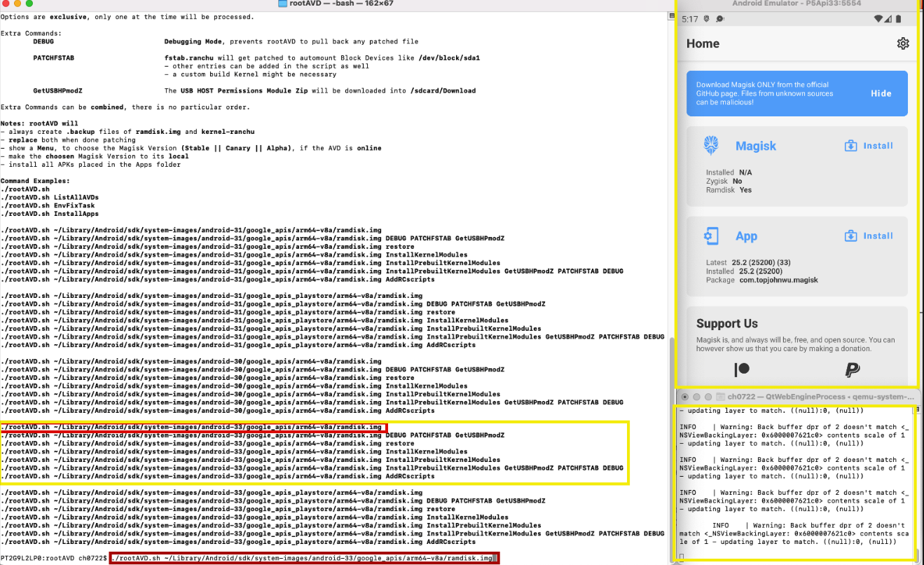Click the Zygisk No status line
Viewport: 924px width, 565px height.
(724, 181)
